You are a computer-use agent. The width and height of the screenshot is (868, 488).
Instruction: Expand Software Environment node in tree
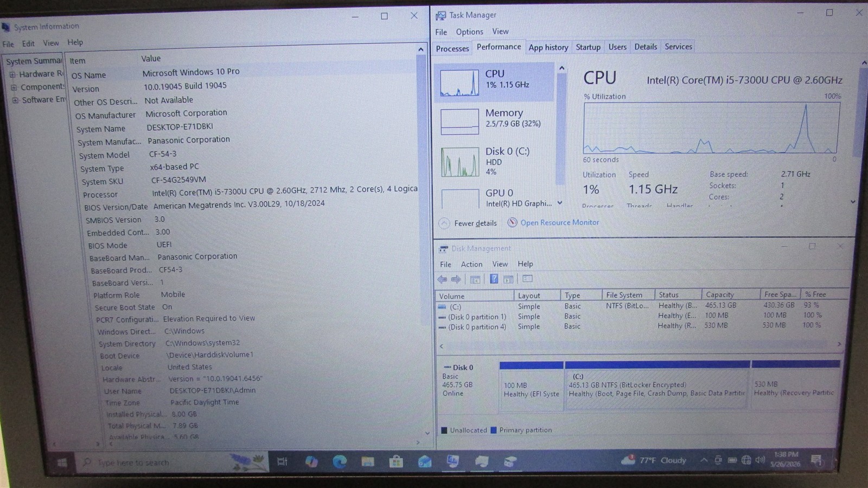15,100
